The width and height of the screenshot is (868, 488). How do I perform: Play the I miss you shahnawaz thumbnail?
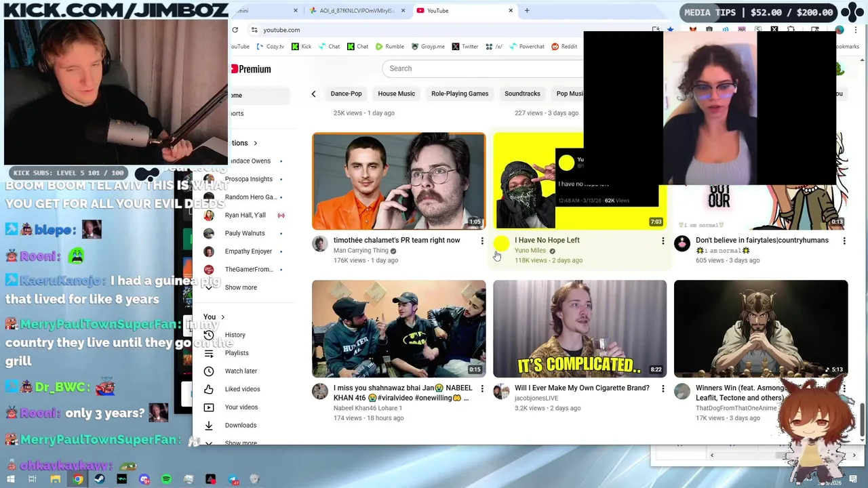tap(399, 329)
